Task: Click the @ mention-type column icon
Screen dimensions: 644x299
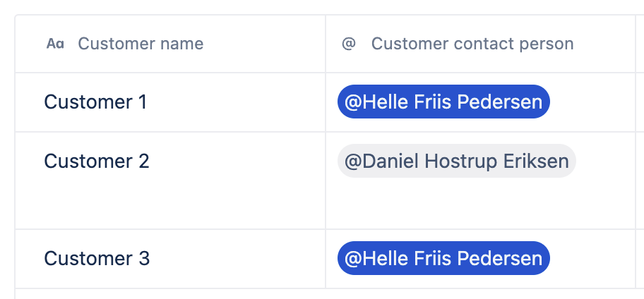Action: (349, 44)
